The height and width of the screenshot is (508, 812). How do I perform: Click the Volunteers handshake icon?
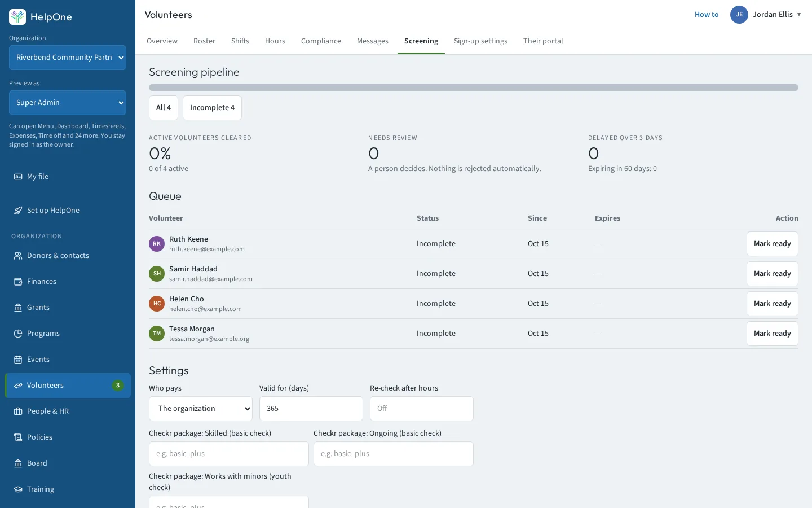(x=18, y=386)
